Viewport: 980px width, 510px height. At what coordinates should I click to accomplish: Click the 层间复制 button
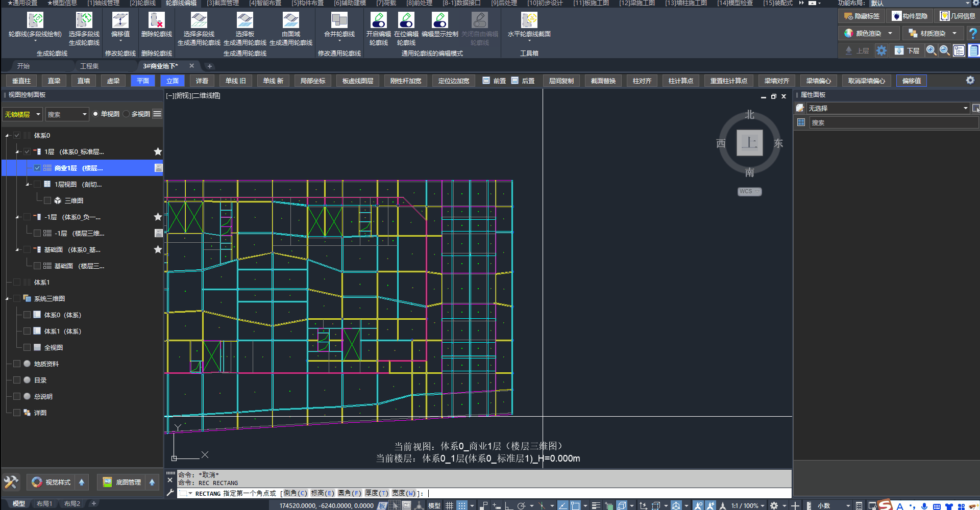pyautogui.click(x=561, y=81)
